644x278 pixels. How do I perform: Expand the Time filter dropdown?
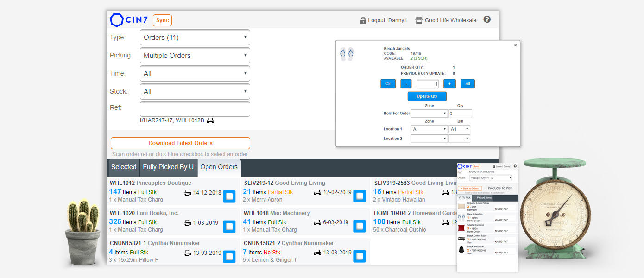195,74
